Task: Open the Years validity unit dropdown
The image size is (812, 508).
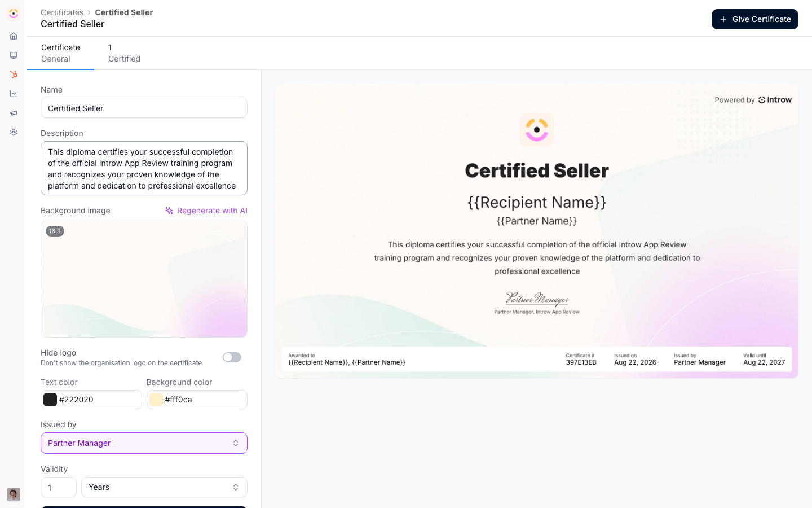Action: 164,487
